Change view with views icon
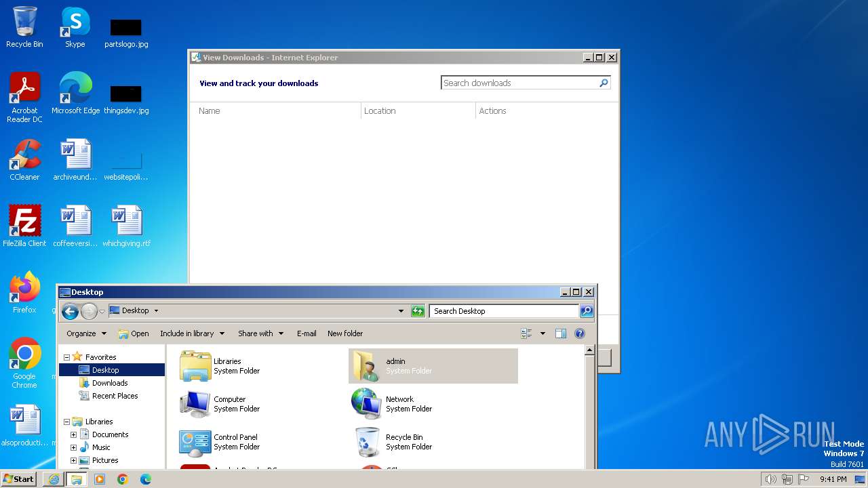Viewport: 868px width, 488px height. coord(526,333)
